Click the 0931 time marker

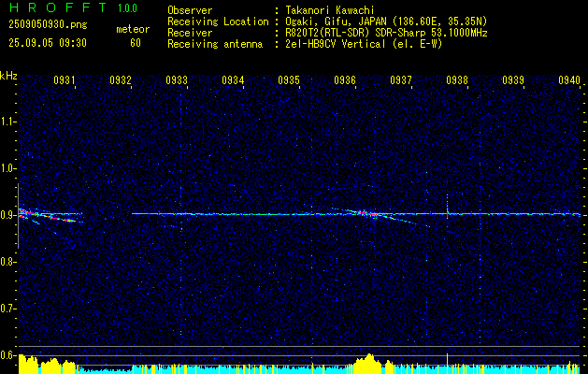pyautogui.click(x=65, y=79)
